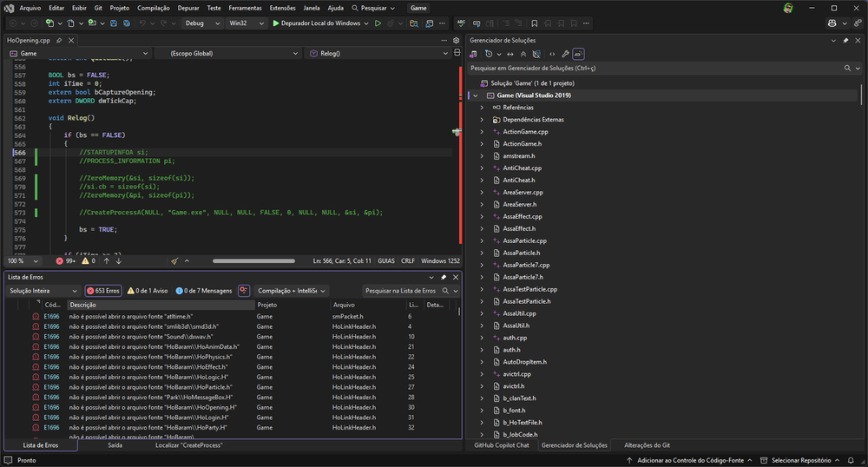Click Collapse All in Solution Explorer toolbar
Screen dimensions: 868x467
click(x=523, y=54)
